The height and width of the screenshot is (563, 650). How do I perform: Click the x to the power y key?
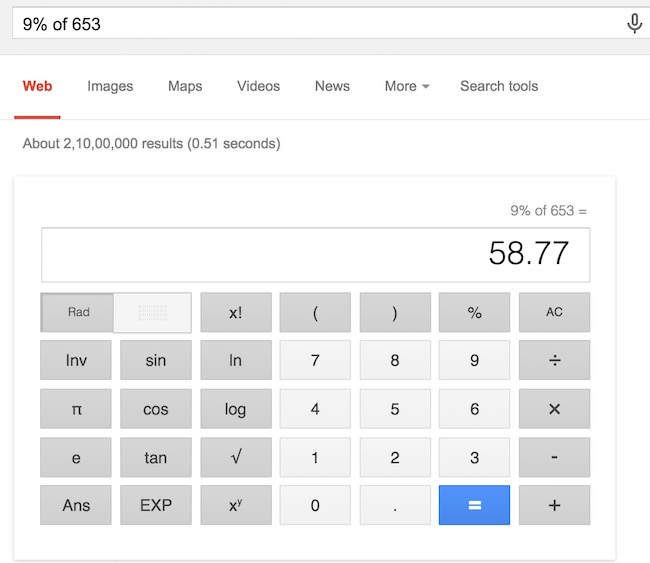(x=235, y=505)
